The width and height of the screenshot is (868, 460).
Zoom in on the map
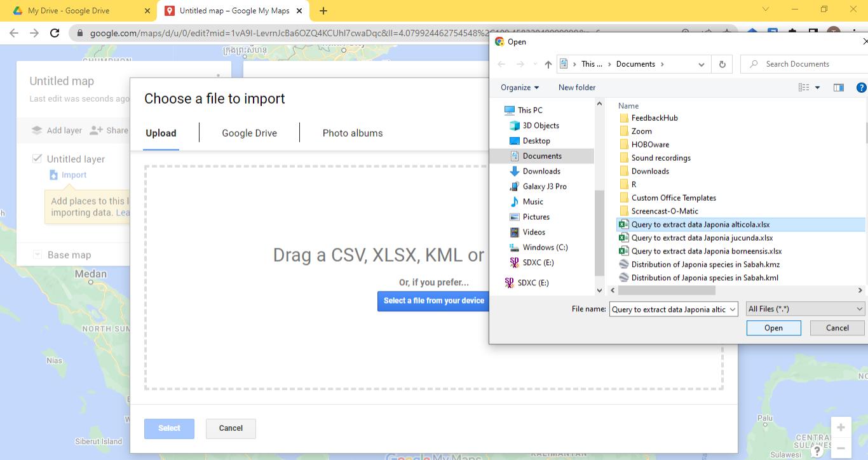coord(841,428)
